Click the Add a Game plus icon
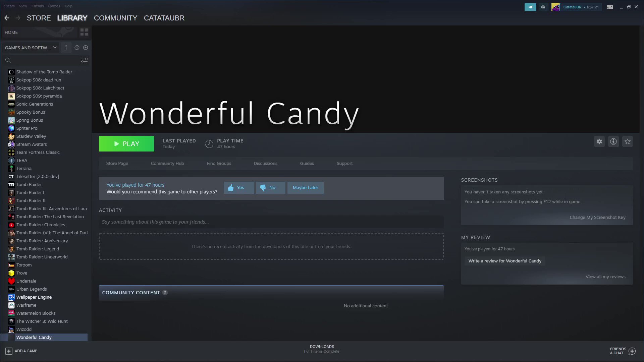The image size is (644, 362). (x=9, y=351)
